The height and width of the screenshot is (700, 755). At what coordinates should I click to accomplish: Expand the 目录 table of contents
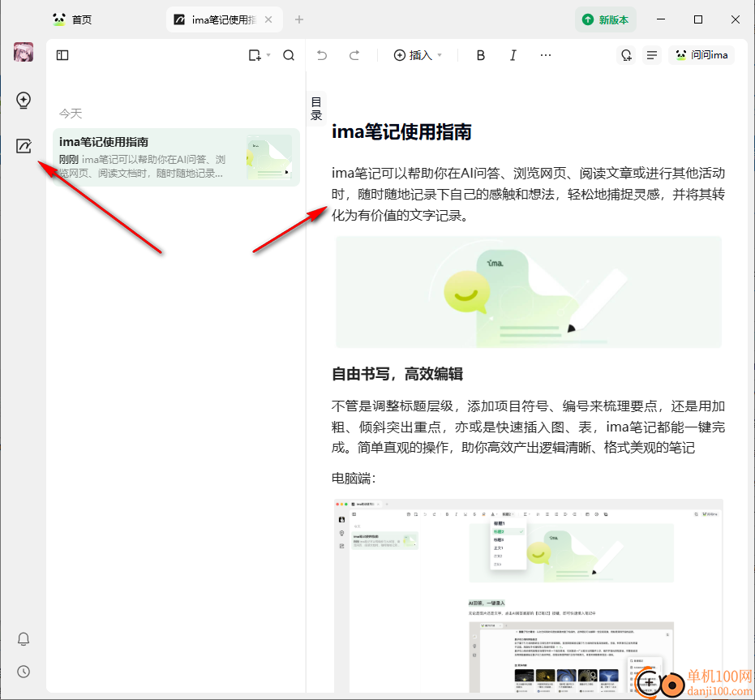[x=316, y=109]
